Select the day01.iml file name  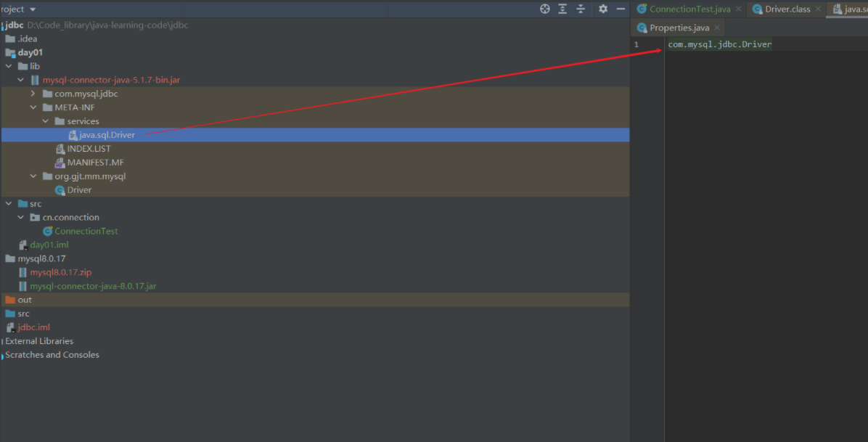[x=49, y=245]
